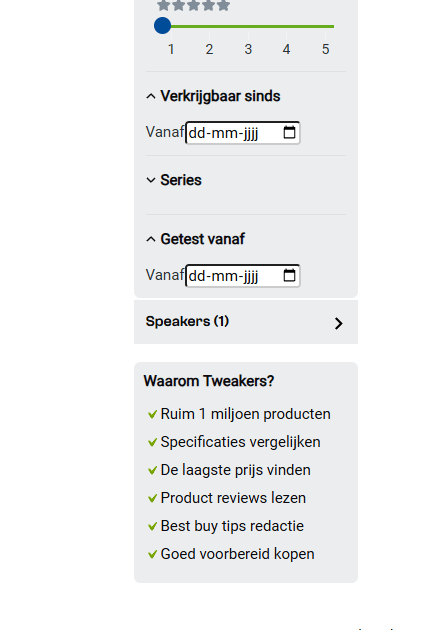Click the Waarom Tweakers? heading

tap(209, 381)
